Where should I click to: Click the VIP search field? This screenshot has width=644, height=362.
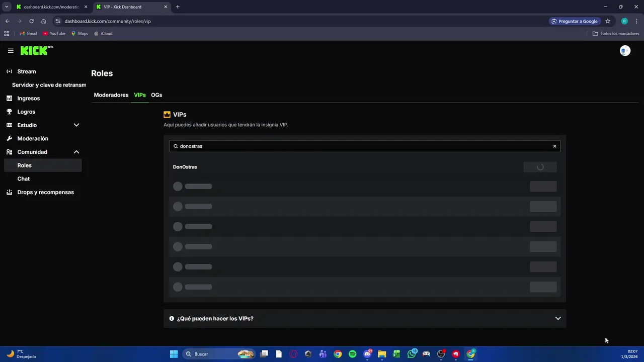365,146
